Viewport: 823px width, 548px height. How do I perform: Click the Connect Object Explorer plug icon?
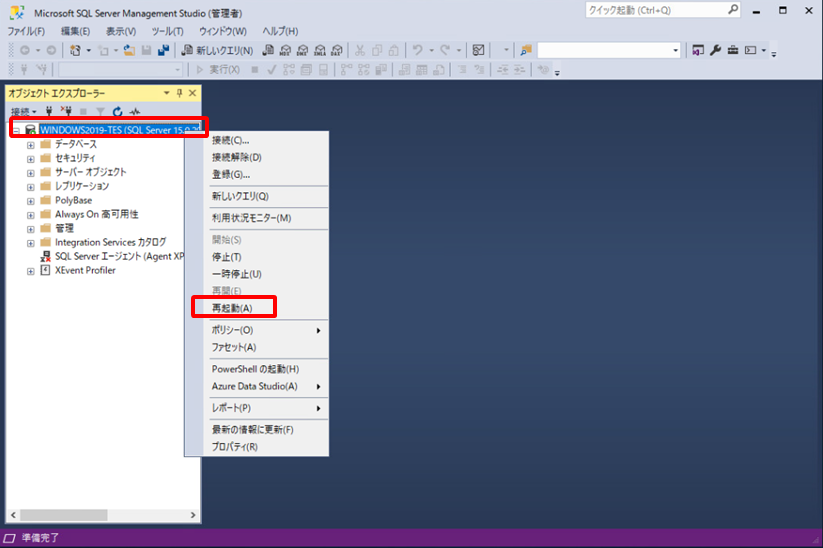tap(49, 111)
